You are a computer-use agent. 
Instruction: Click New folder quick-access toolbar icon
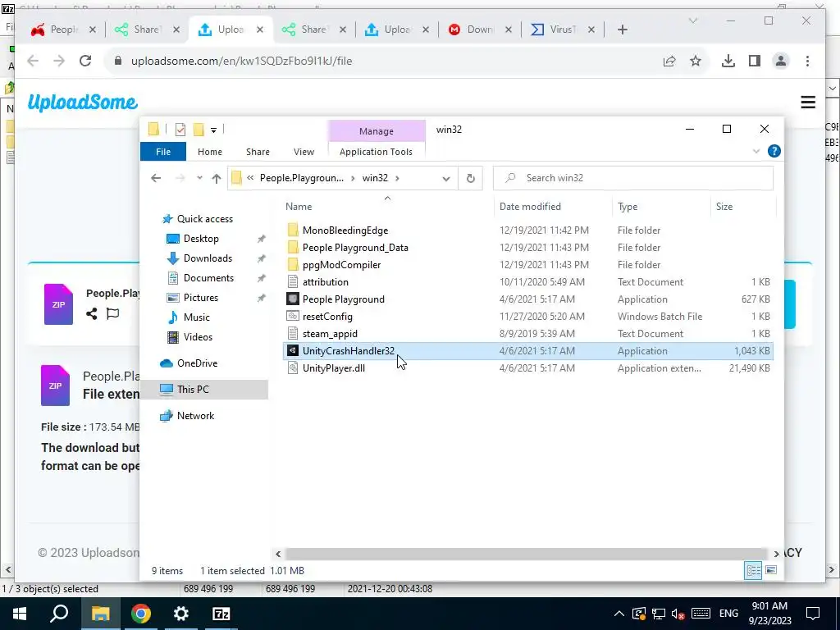click(x=199, y=130)
